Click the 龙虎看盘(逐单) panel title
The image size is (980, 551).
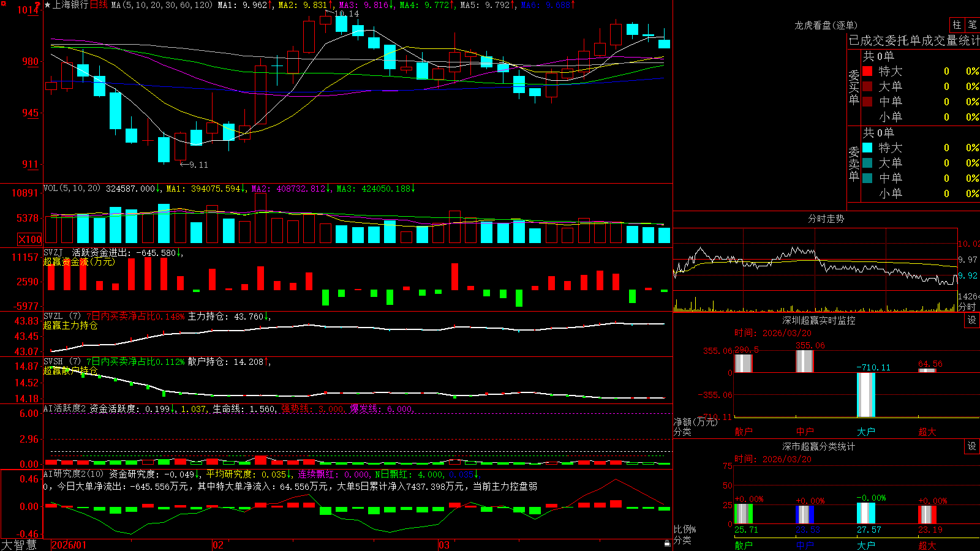click(826, 25)
